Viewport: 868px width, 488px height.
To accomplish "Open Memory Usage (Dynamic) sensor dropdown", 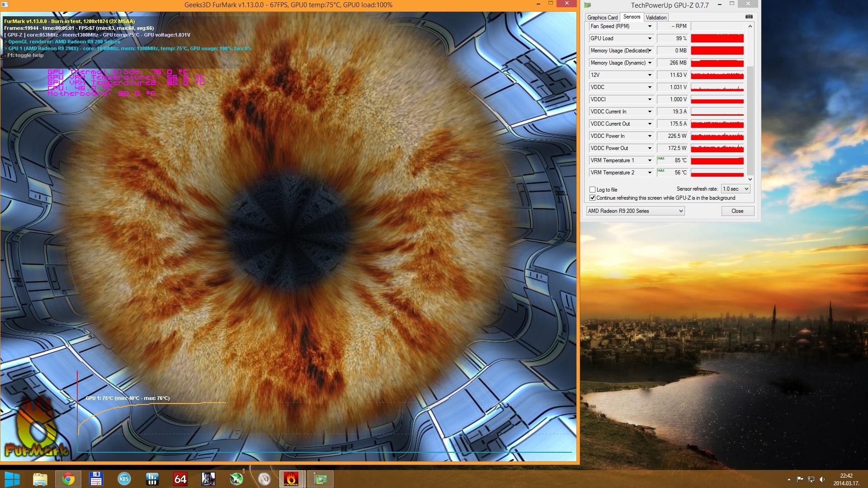I will coord(650,63).
